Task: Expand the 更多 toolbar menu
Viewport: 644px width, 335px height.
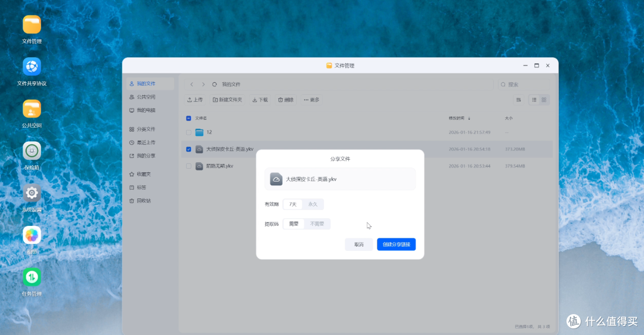Action: (x=311, y=100)
